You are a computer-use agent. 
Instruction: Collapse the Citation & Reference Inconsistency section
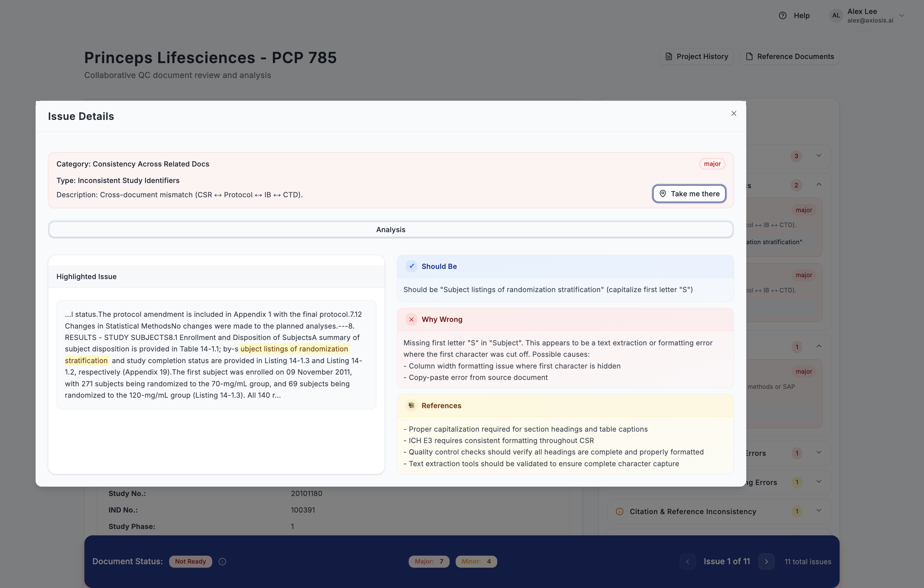click(818, 511)
